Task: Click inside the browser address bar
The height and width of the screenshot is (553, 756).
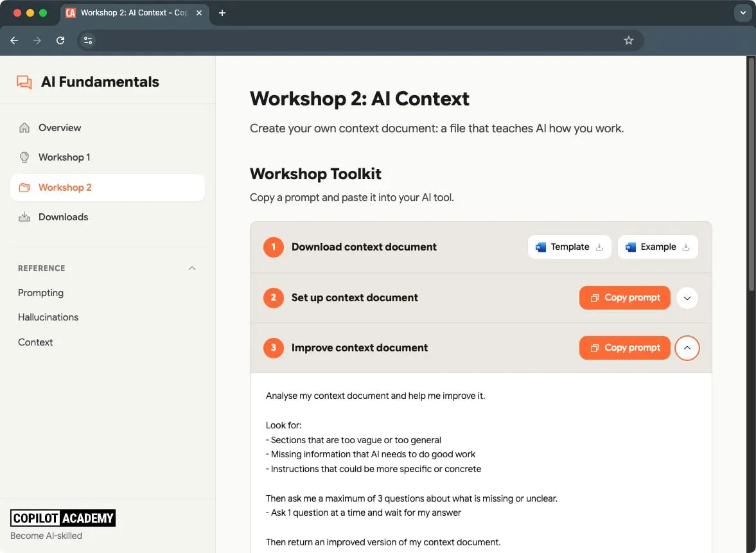Action: click(353, 40)
